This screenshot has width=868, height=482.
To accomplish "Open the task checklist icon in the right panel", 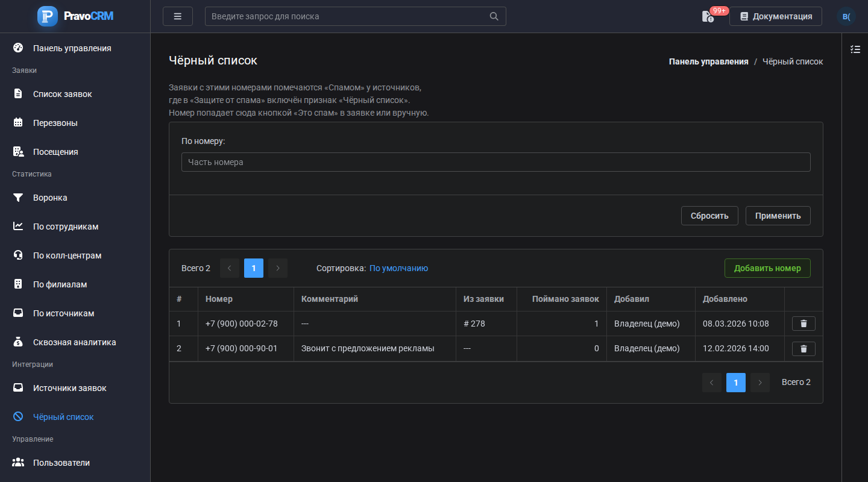I will point(855,49).
